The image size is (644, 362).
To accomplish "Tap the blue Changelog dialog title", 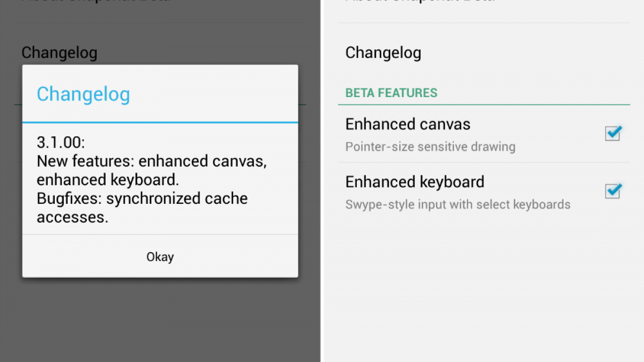I will click(x=83, y=94).
